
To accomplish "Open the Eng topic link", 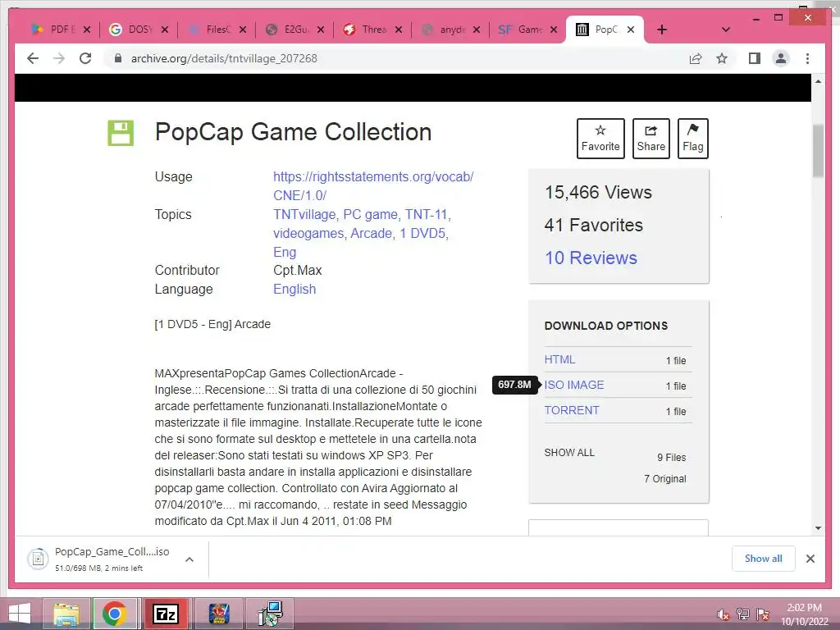I will point(285,253).
